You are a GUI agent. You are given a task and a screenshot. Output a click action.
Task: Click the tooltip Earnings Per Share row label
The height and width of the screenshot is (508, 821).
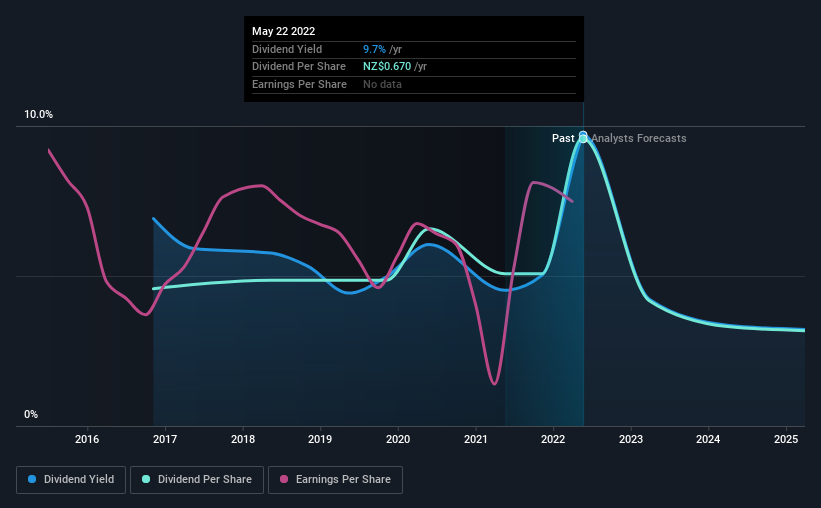pos(299,84)
